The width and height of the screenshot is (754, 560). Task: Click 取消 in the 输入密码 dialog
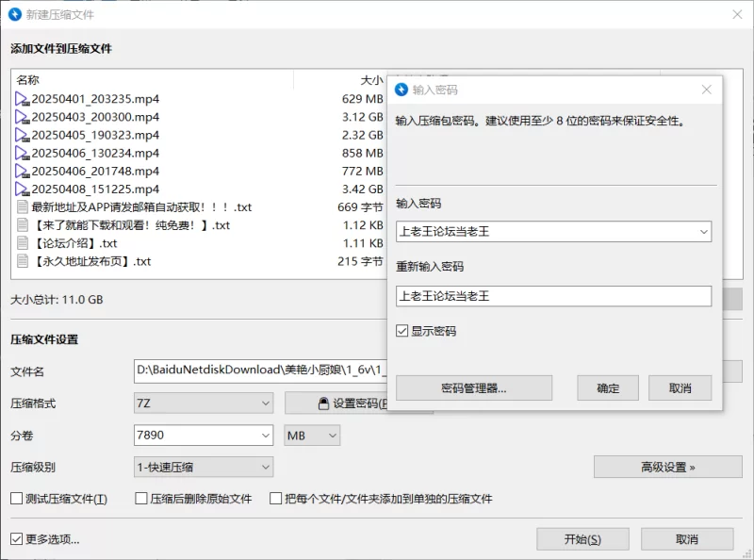pyautogui.click(x=680, y=388)
